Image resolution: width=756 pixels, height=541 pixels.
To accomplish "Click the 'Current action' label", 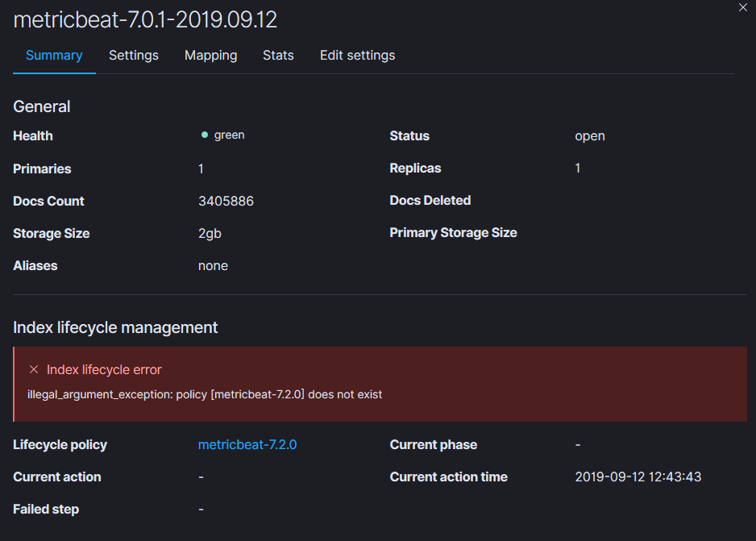I will [57, 476].
